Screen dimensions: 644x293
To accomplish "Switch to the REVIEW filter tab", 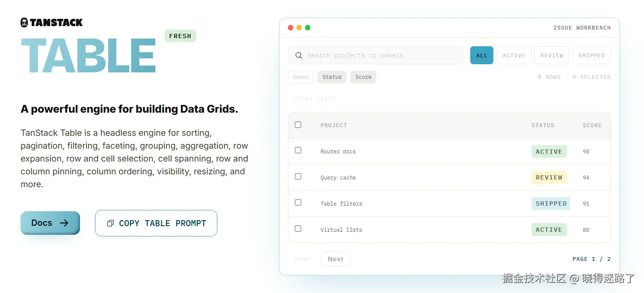I will 552,55.
